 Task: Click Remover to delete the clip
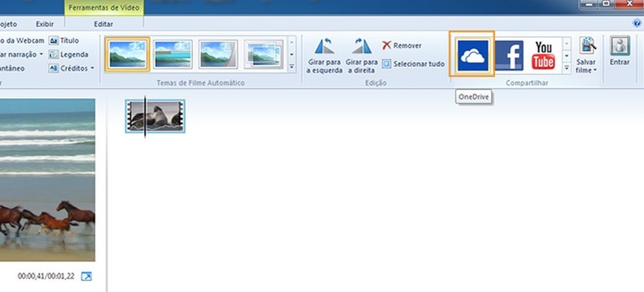402,46
